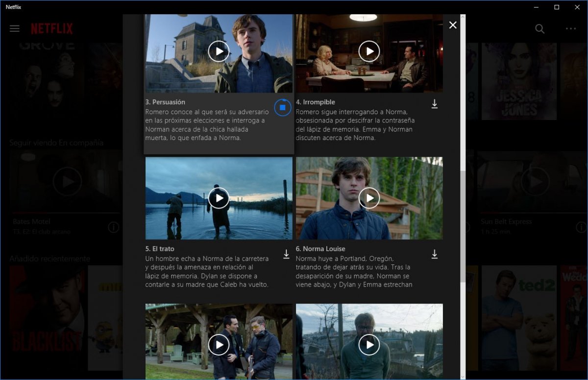This screenshot has width=588, height=380.
Task: Play the episode with man at harbor
Action: click(369, 345)
